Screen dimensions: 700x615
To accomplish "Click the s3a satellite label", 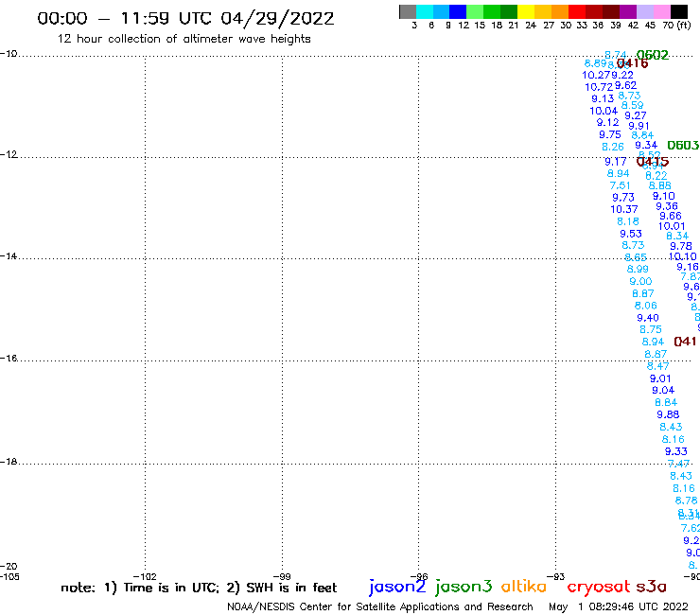I will tap(651, 587).
